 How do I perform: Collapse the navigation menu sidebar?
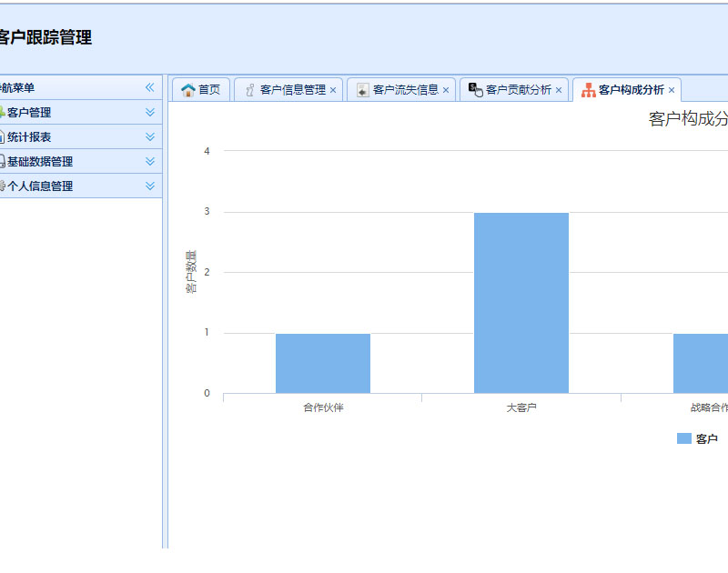pos(150,88)
